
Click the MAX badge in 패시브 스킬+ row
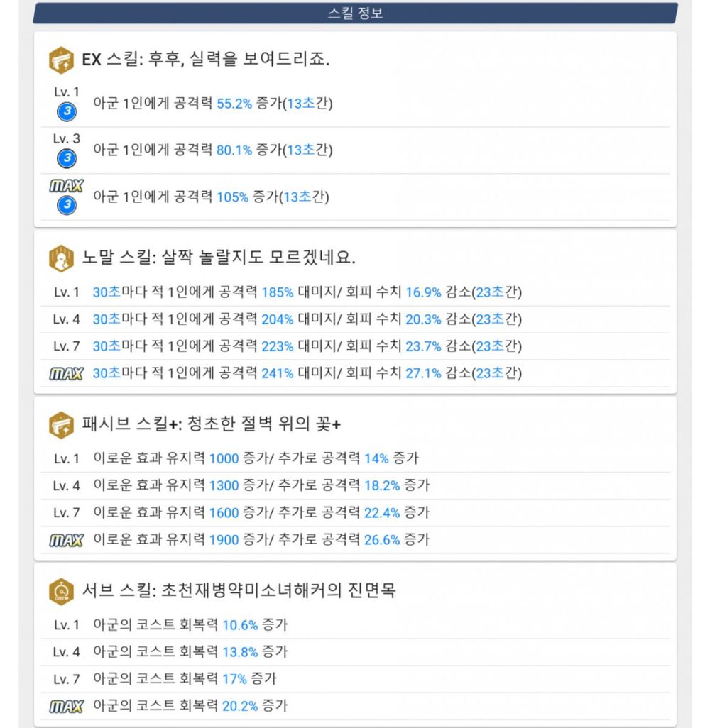(66, 540)
